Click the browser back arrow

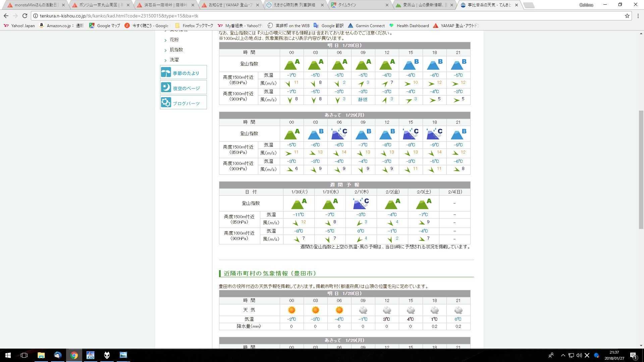[6, 16]
